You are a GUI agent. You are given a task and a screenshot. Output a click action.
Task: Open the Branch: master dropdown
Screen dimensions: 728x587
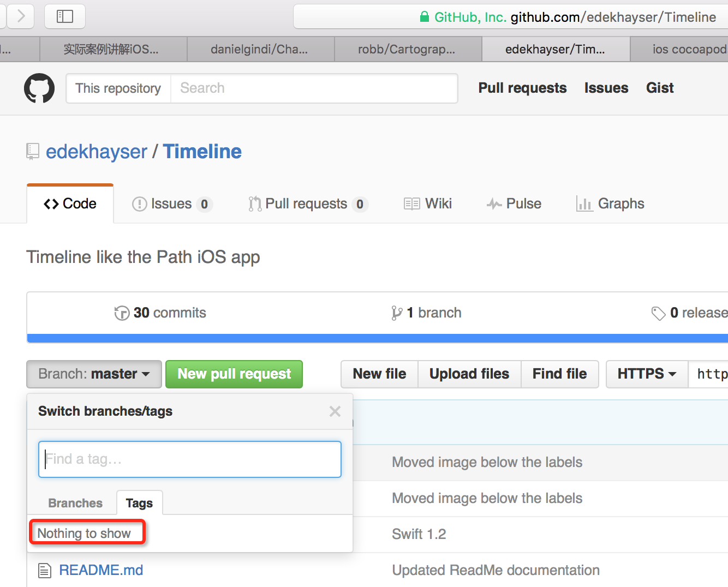(x=94, y=374)
